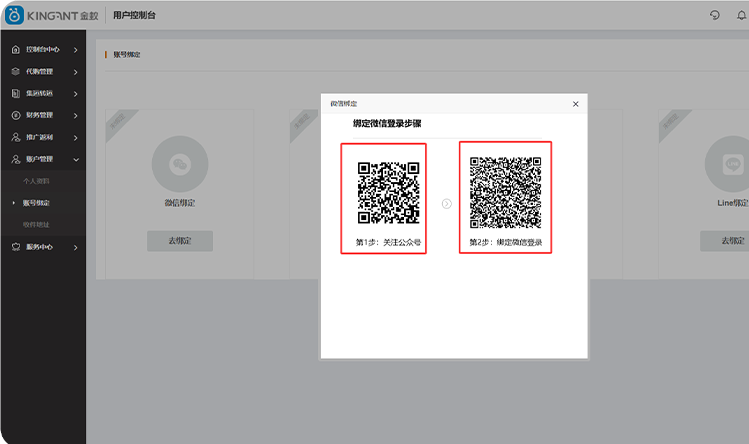Click the 服务中心 icon in sidebar
Screen dimensions: 749x444
[x=15, y=246]
